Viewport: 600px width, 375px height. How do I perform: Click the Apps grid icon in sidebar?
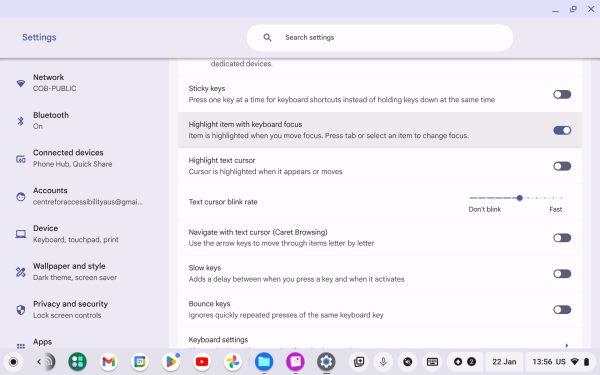[x=21, y=346]
